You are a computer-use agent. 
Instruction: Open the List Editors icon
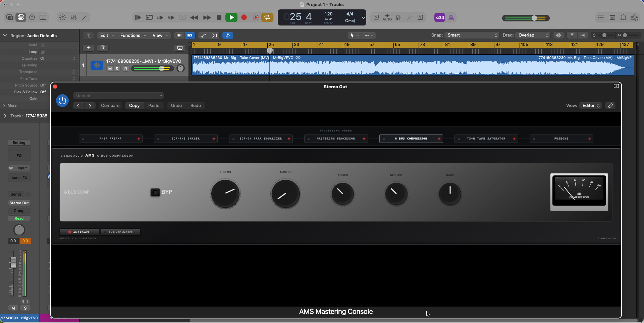[x=601, y=17]
